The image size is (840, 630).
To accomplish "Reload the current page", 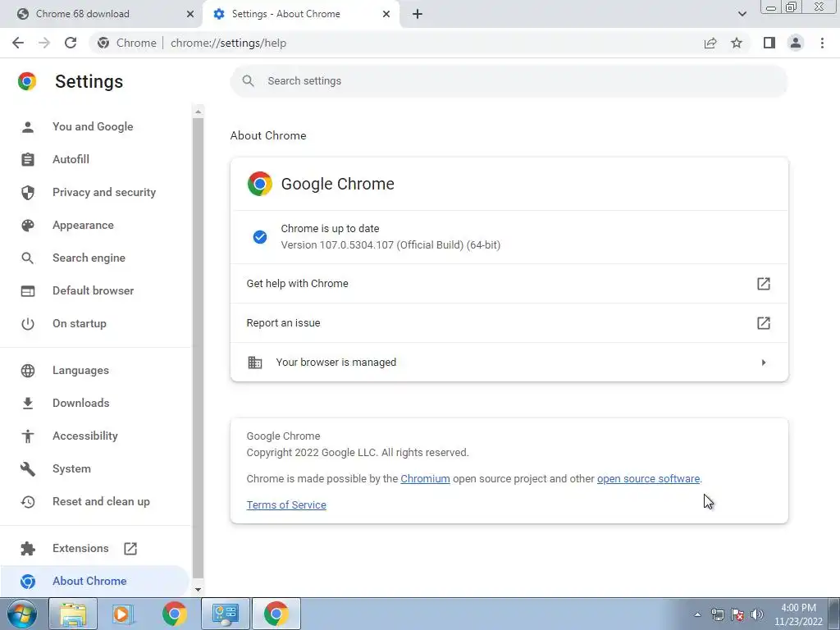I will coord(71,43).
